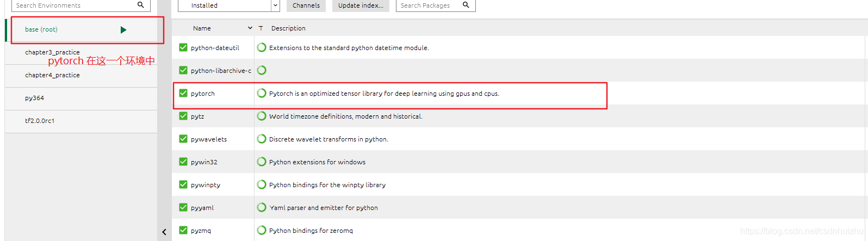
Task: Click the status circle icon for pytorch
Action: [x=262, y=93]
